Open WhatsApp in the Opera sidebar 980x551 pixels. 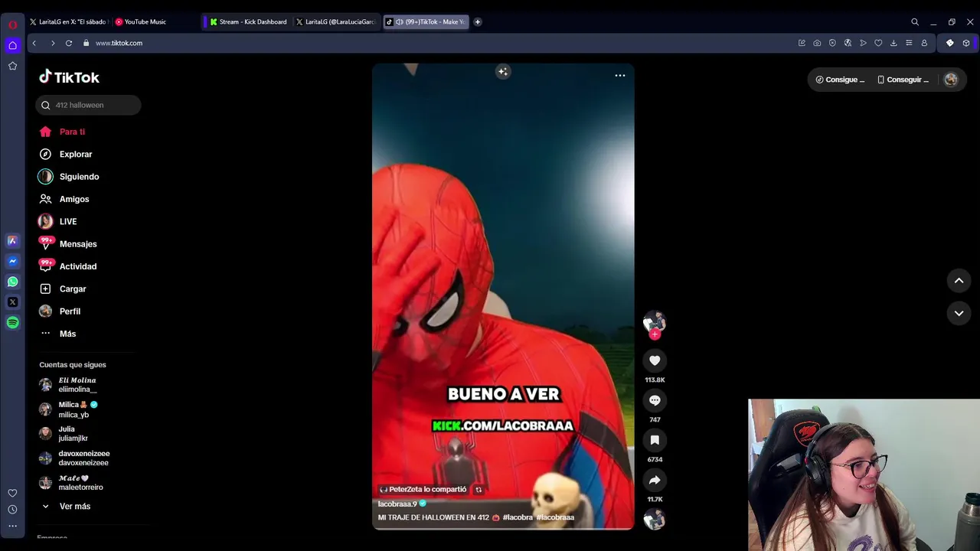coord(12,282)
